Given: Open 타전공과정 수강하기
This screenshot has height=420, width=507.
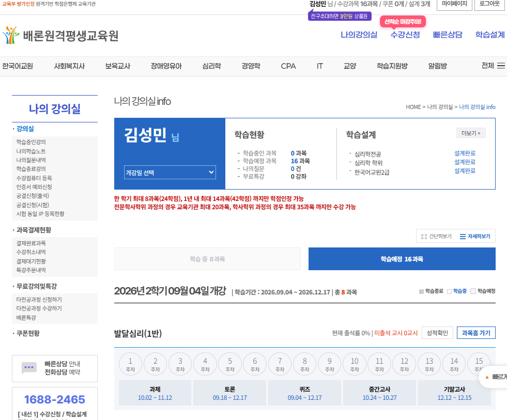Looking at the screenshot, I should tap(39, 308).
